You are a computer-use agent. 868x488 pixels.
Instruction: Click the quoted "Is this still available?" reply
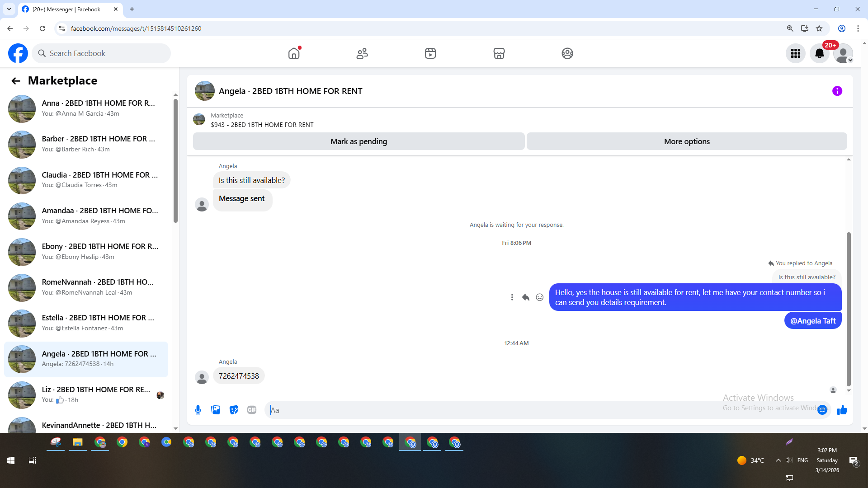click(807, 277)
